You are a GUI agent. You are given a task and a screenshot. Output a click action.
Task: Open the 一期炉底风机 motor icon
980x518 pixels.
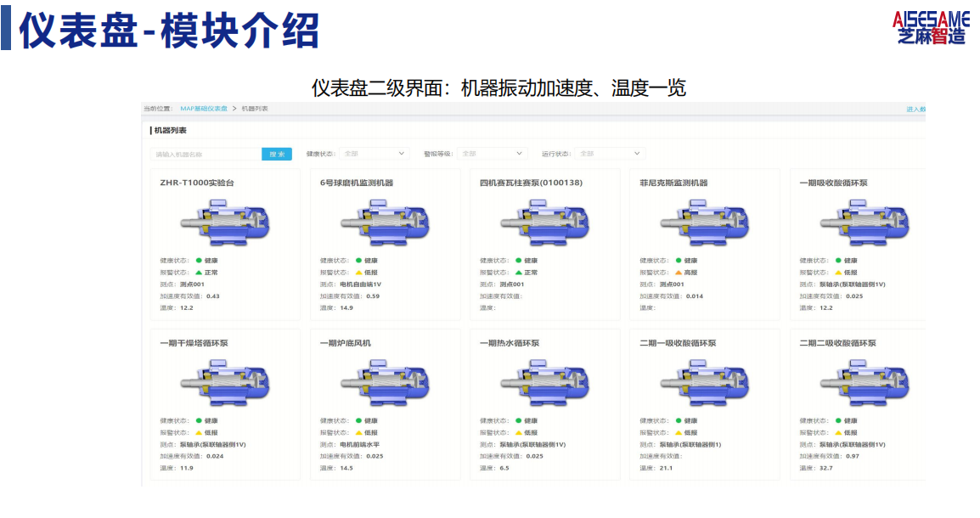[385, 382]
